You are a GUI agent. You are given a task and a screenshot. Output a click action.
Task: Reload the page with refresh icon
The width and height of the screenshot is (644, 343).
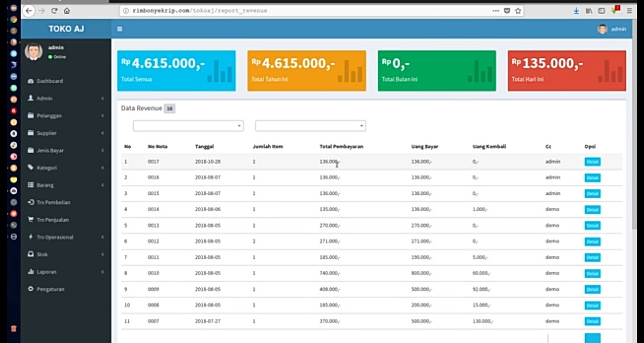(x=54, y=11)
